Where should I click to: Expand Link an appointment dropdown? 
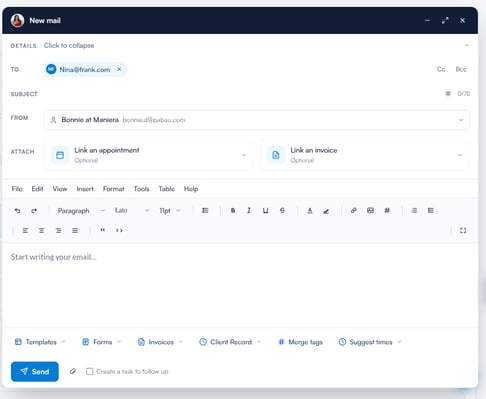(148, 155)
